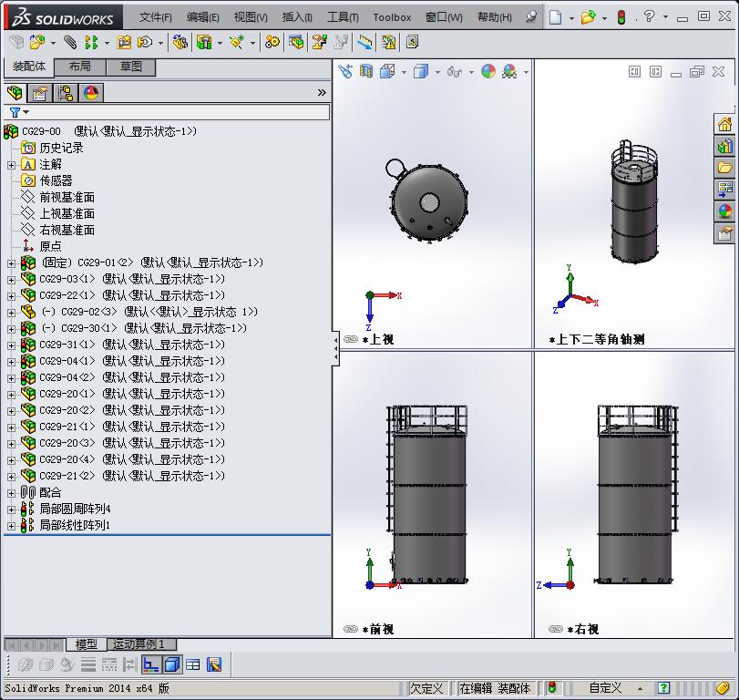Viewport: 739px width, 700px height.
Task: Click 欠定义 in the status bar
Action: (427, 689)
